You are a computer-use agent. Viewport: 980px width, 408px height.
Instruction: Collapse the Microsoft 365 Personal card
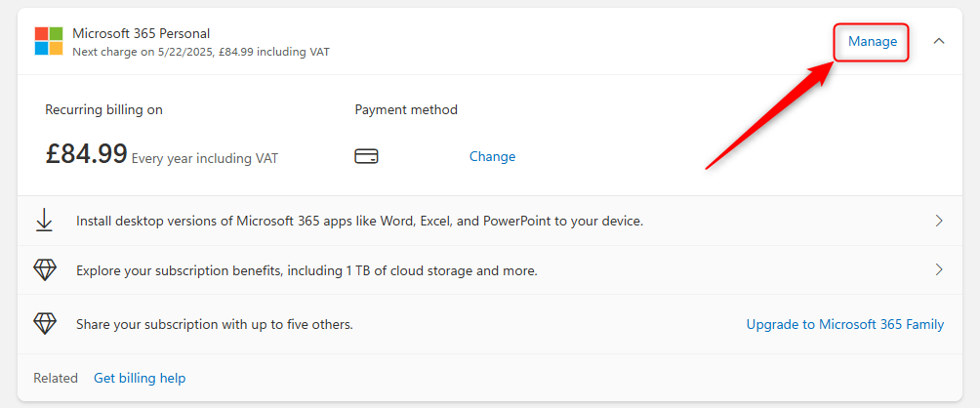939,41
